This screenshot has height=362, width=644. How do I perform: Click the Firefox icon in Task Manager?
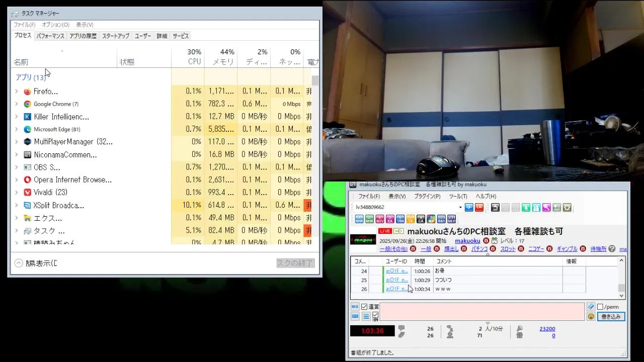coord(27,92)
